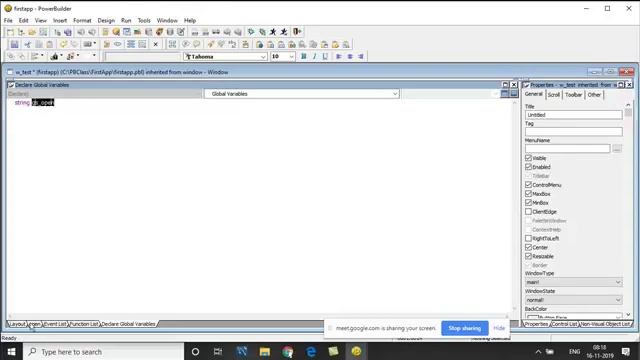Viewport: 640px width, 360px height.
Task: Toggle Underline formatting
Action: (325, 56)
